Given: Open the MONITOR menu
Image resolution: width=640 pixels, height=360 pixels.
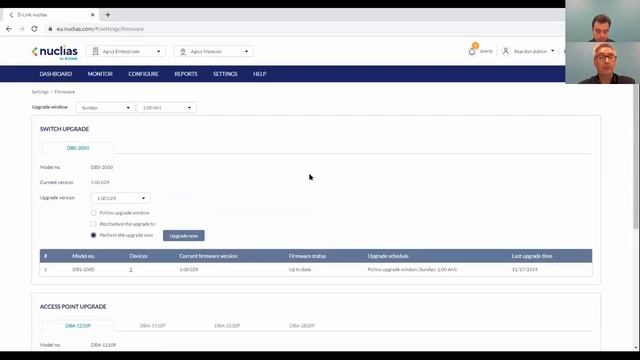Looking at the screenshot, I should click(100, 74).
